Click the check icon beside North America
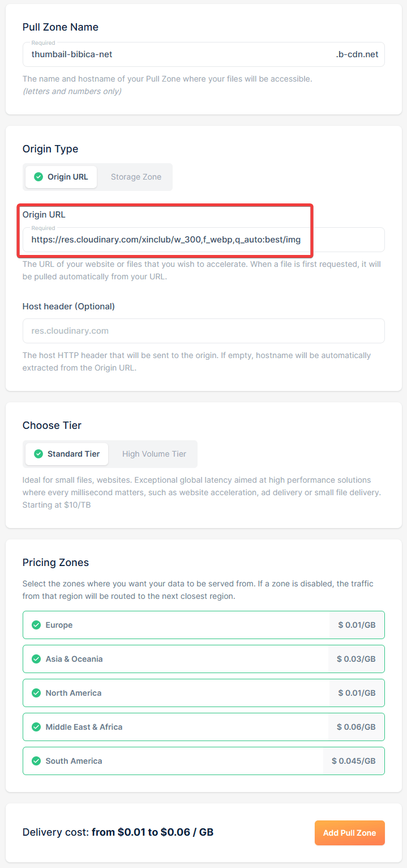The width and height of the screenshot is (407, 868). point(36,693)
